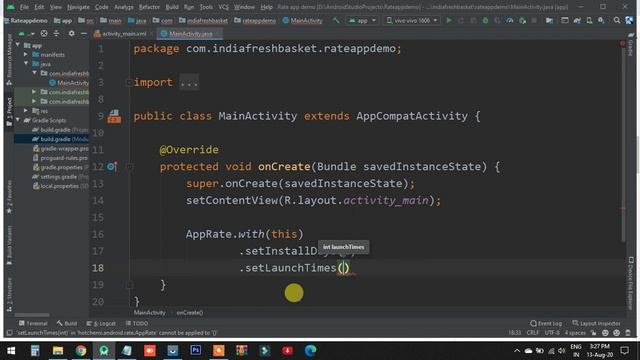Open the Layout Inspector

[x=596, y=323]
